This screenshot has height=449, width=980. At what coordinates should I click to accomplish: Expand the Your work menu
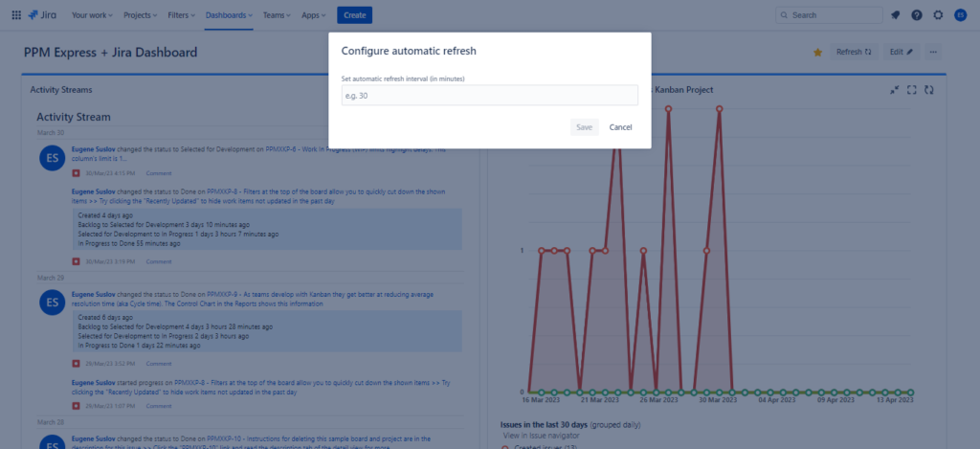[92, 15]
